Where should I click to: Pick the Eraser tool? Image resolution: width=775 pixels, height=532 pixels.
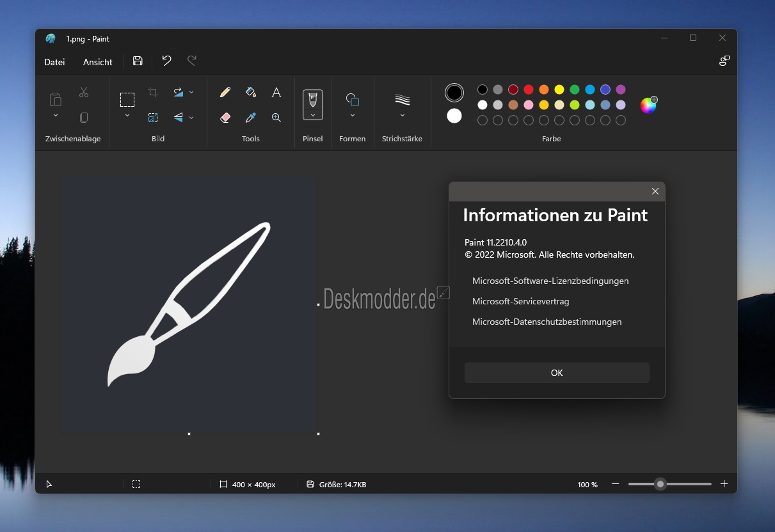225,118
